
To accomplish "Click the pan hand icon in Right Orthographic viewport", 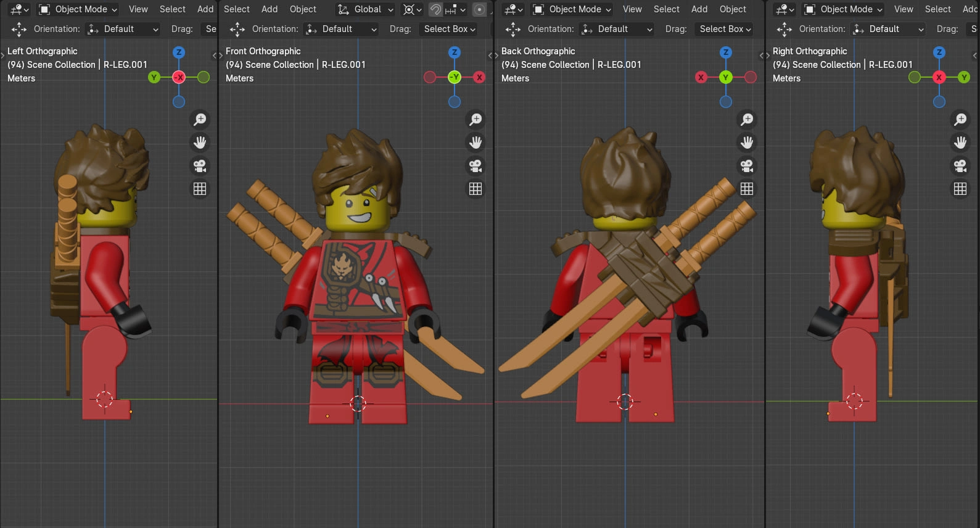I will point(960,142).
